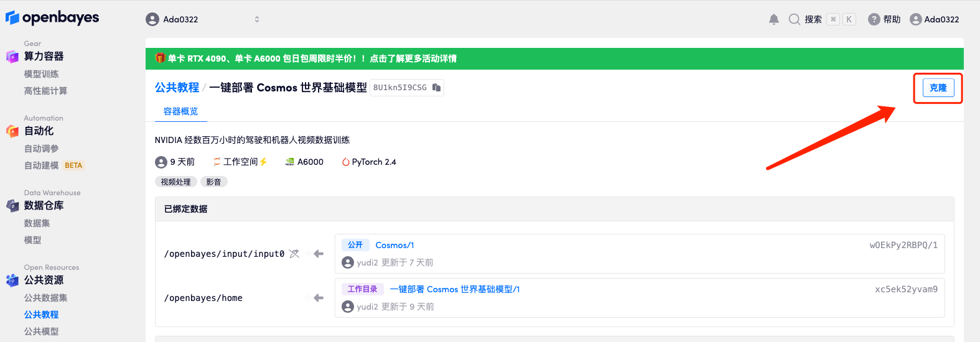This screenshot has height=342, width=980.
Task: Click the green promotion banner text
Action: point(311,58)
